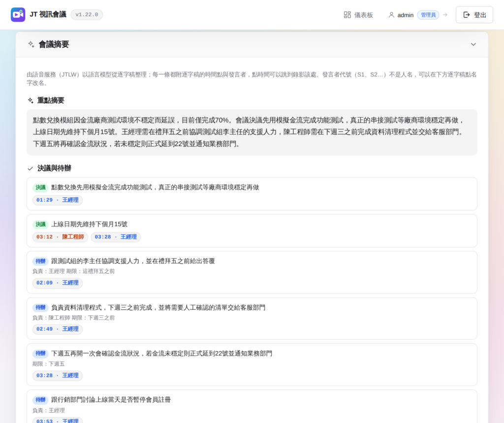Click the 登出 button
The image size is (504, 423).
tap(474, 15)
